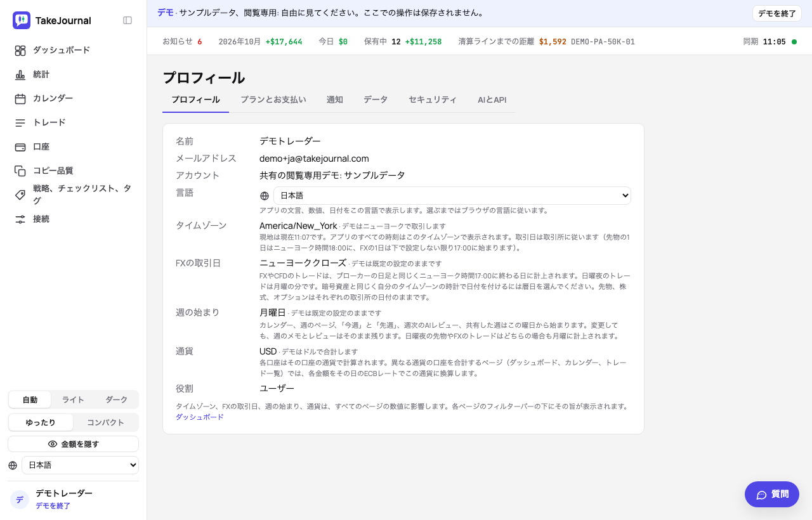Open コピー品質 in the sidebar
The height and width of the screenshot is (520, 812).
[74, 171]
